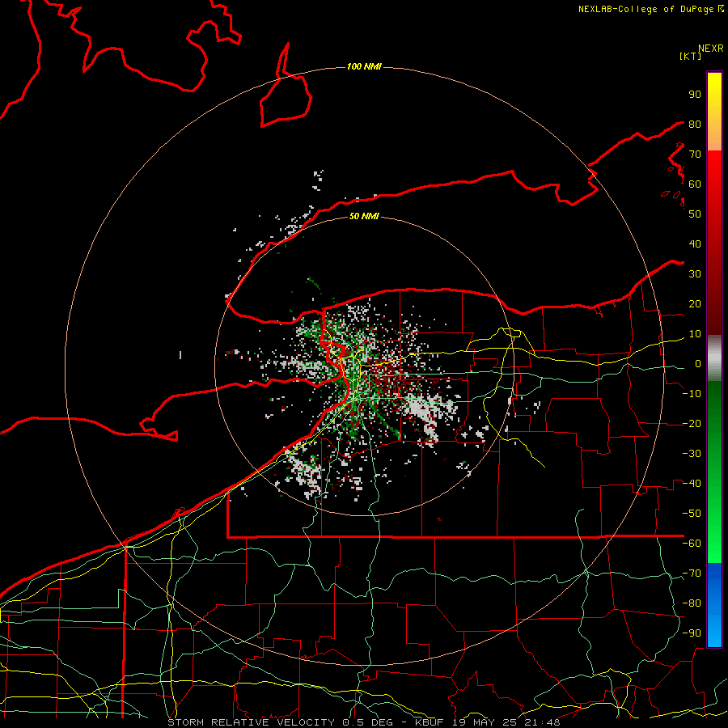Select the -90 knot scale label
Screen dimensions: 728x728
pyautogui.click(x=692, y=633)
